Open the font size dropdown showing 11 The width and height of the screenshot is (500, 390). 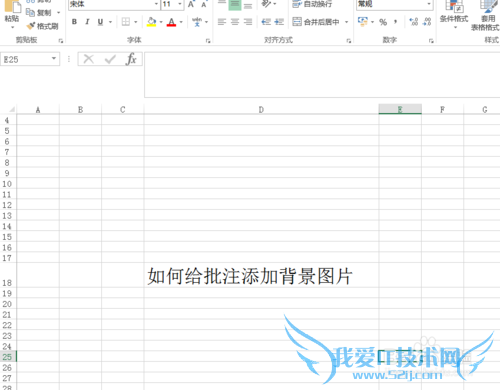pos(180,4)
